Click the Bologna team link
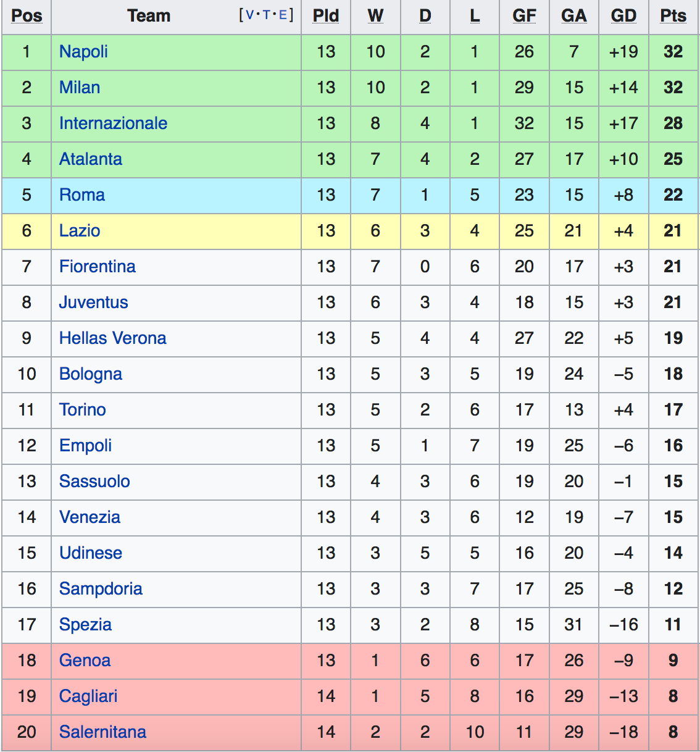 [91, 374]
